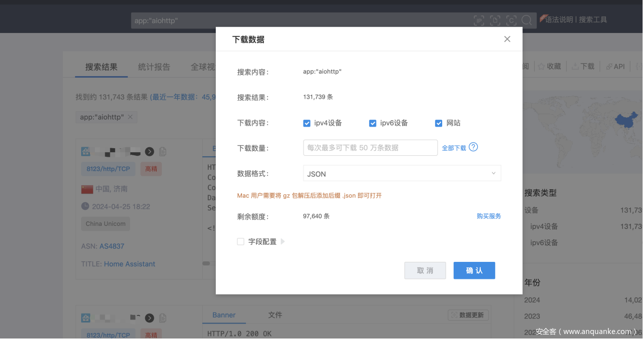The height and width of the screenshot is (341, 644).
Task: Click the 收藏 star icon
Action: tap(541, 66)
